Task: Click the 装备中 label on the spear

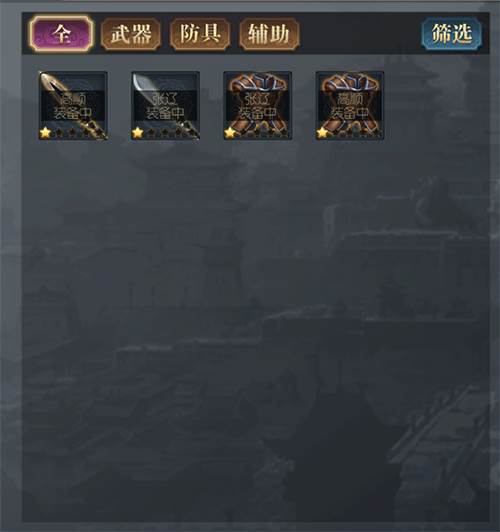Action: coord(73,113)
